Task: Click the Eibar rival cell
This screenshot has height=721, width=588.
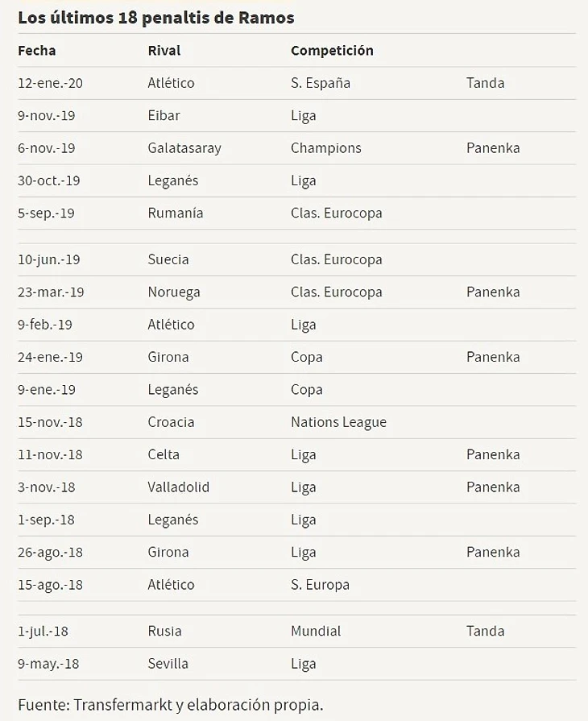Action: [x=164, y=115]
